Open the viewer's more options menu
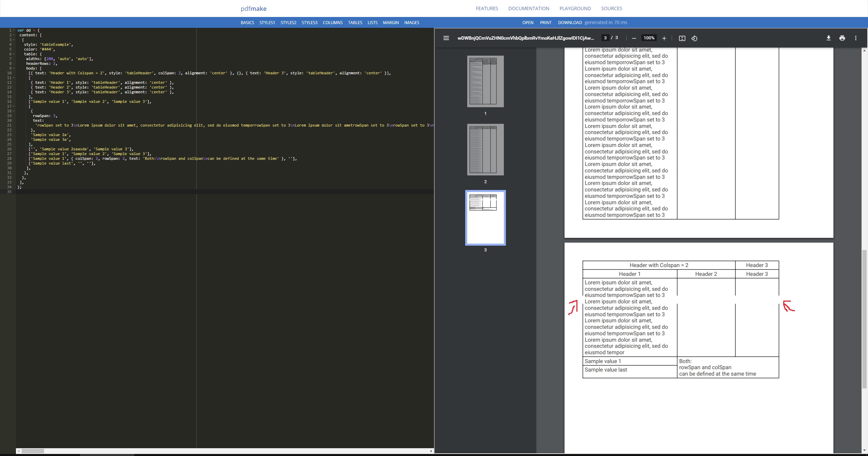Viewport: 868px width, 456px height. pyautogui.click(x=855, y=38)
